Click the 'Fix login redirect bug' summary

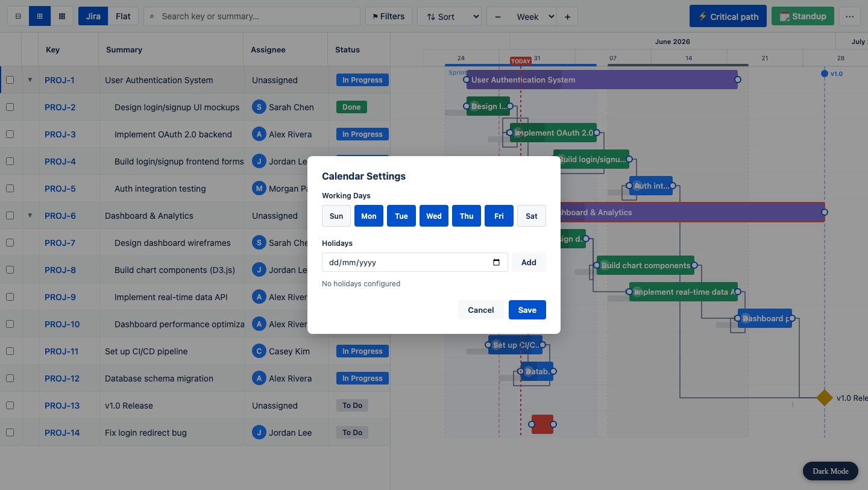coord(146,433)
